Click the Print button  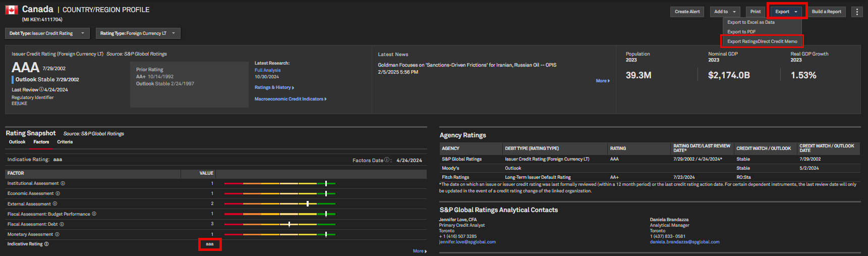click(x=756, y=12)
